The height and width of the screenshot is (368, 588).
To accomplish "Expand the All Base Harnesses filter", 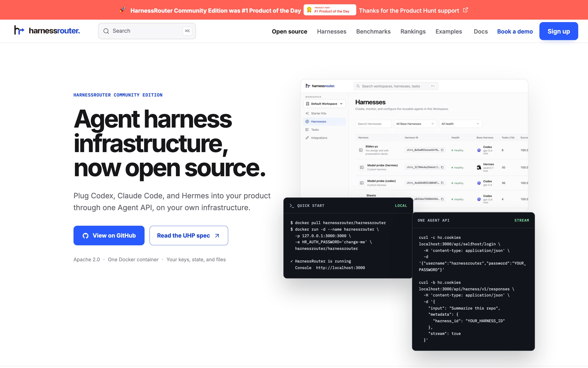I will coord(415,124).
